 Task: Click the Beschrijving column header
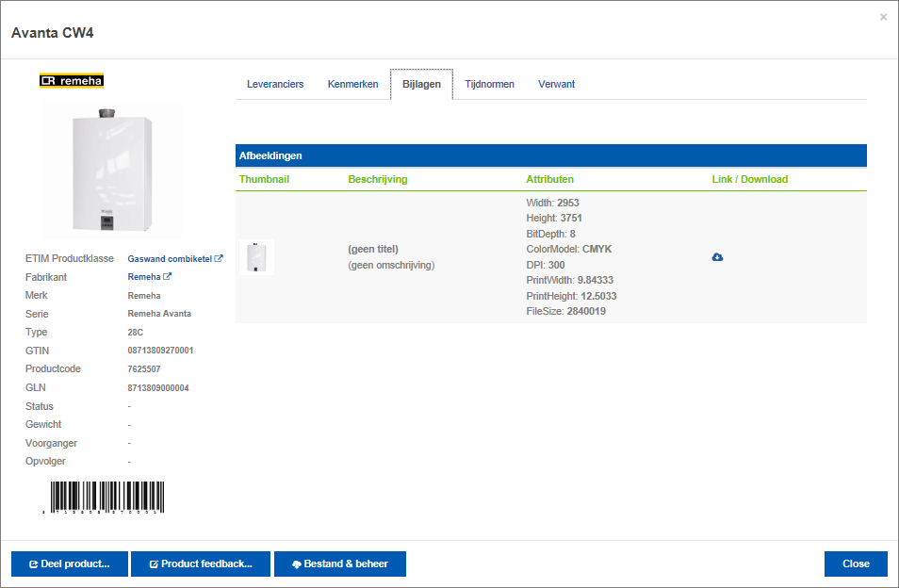point(377,179)
